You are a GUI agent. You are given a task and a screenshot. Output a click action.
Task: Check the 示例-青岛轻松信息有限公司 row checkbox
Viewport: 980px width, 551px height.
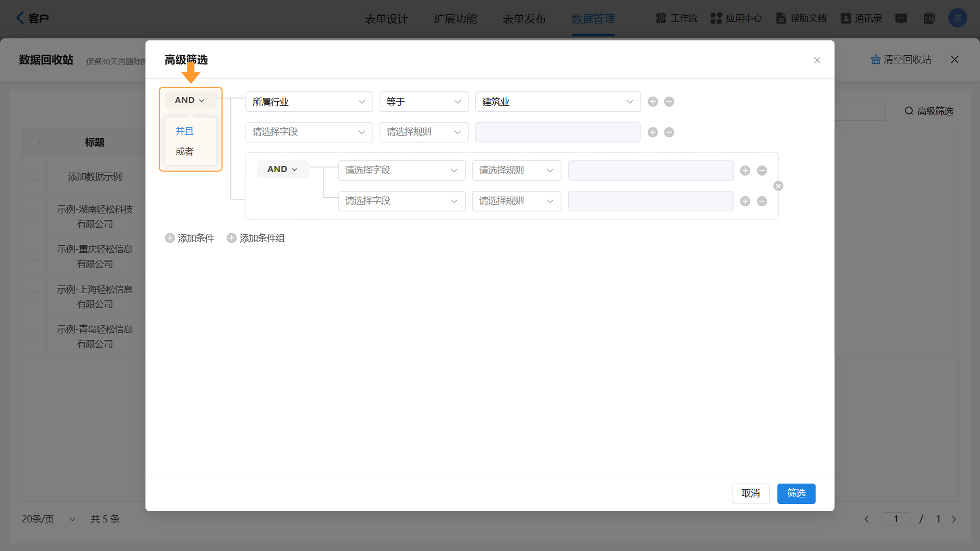point(34,336)
